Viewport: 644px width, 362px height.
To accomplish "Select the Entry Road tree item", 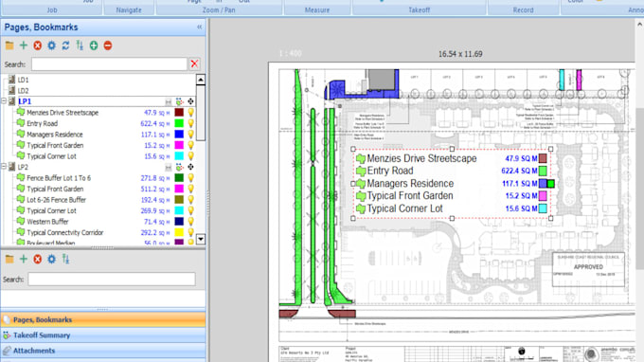I will (42, 123).
